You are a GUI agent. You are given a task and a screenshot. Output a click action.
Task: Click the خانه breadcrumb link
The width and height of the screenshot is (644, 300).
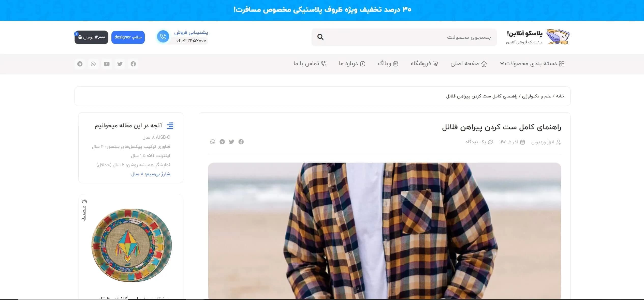click(560, 96)
